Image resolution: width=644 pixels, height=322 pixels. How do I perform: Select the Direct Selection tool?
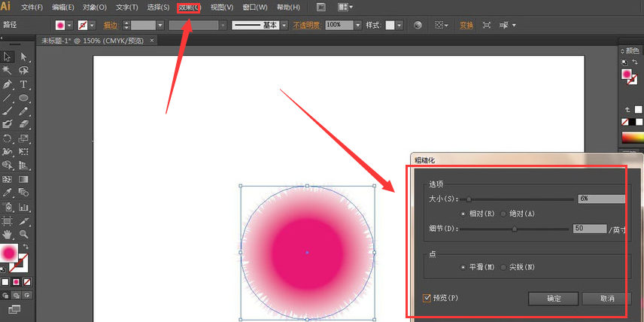pyautogui.click(x=23, y=56)
